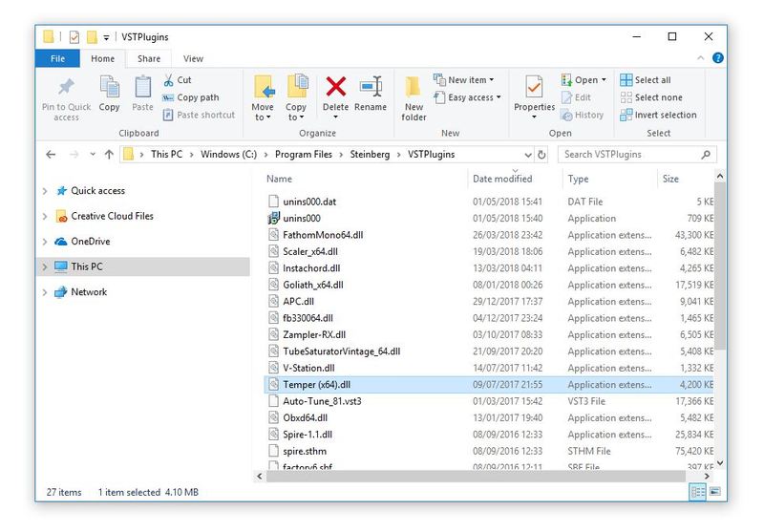Image resolution: width=764 pixels, height=532 pixels.
Task: Switch to the View ribbon tab
Action: click(x=193, y=59)
